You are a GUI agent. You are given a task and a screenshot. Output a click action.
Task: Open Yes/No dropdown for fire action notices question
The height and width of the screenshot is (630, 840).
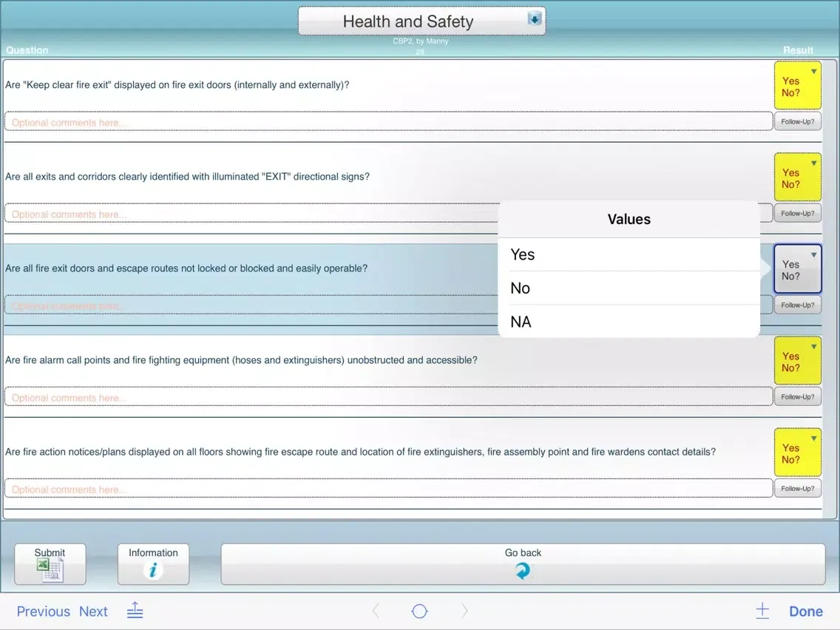(797, 453)
